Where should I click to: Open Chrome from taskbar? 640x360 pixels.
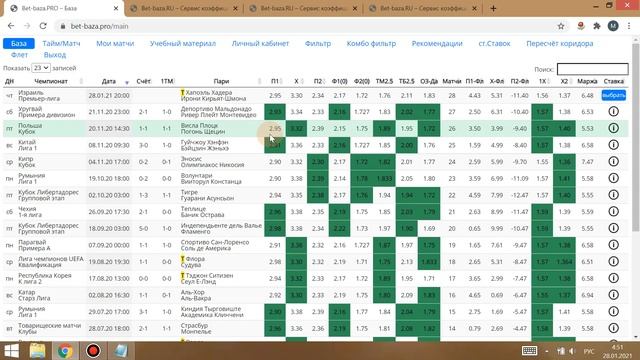tap(65, 351)
